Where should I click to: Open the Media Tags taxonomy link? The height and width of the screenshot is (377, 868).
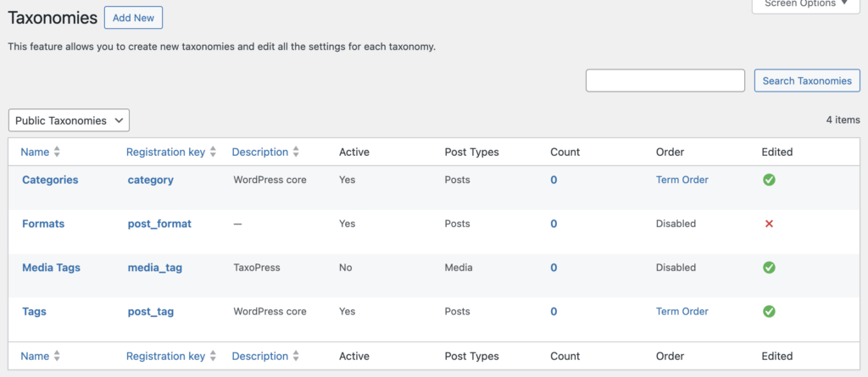51,268
